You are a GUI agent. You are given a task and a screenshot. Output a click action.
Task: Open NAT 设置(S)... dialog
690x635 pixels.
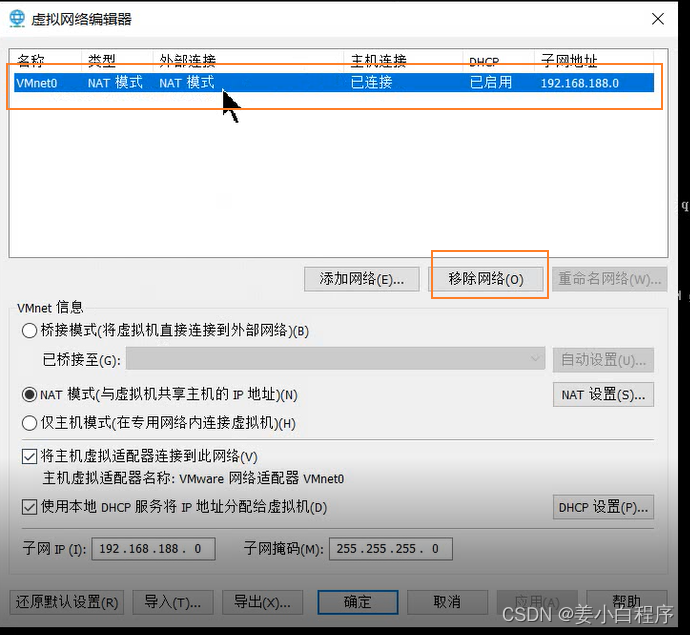pos(603,395)
